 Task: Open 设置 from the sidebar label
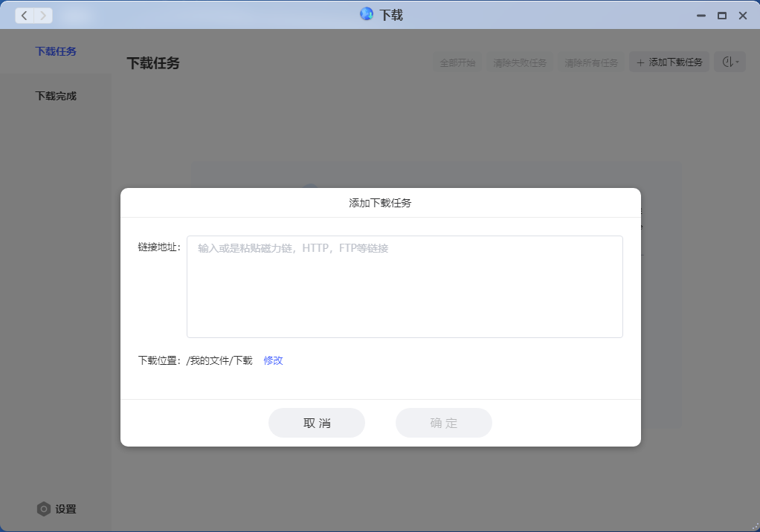point(65,509)
